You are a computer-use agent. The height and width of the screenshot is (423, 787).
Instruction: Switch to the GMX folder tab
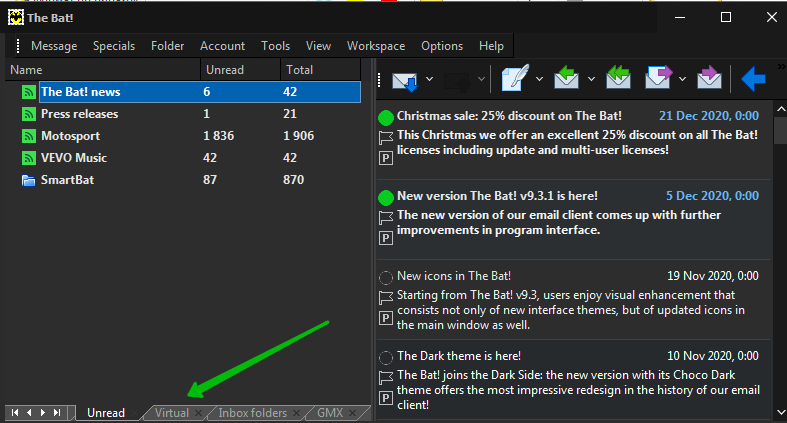(330, 413)
